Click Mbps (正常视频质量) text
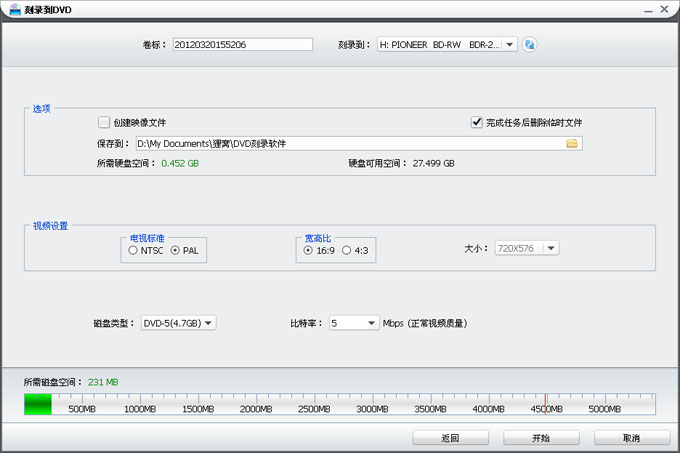The width and height of the screenshot is (680, 453). tap(425, 323)
